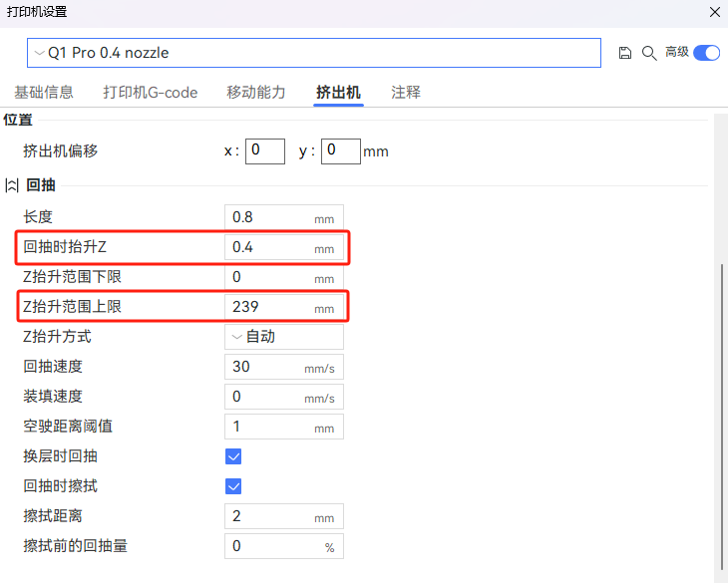Viewport: 728px width, 583px height.
Task: Click the 长度 value field
Action: (267, 217)
